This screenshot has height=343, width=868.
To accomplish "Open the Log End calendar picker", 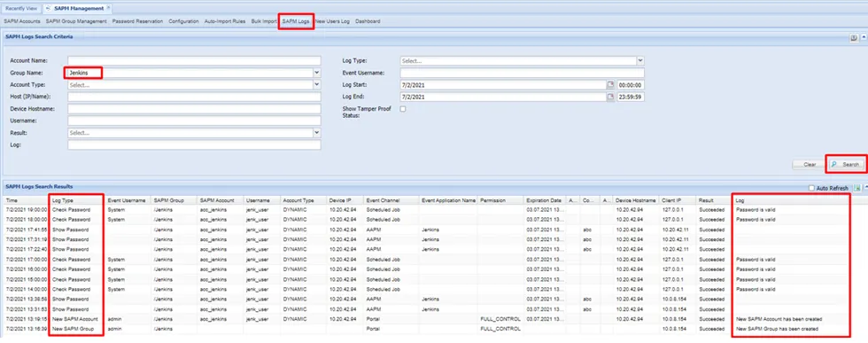I will pyautogui.click(x=610, y=97).
